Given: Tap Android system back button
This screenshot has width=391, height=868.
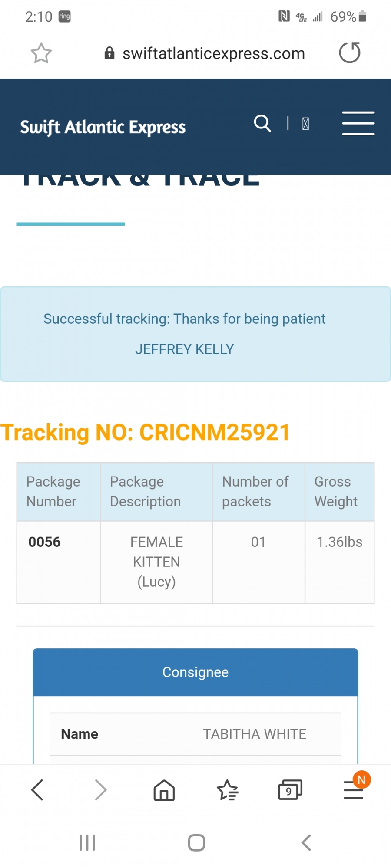Looking at the screenshot, I should pyautogui.click(x=306, y=843).
